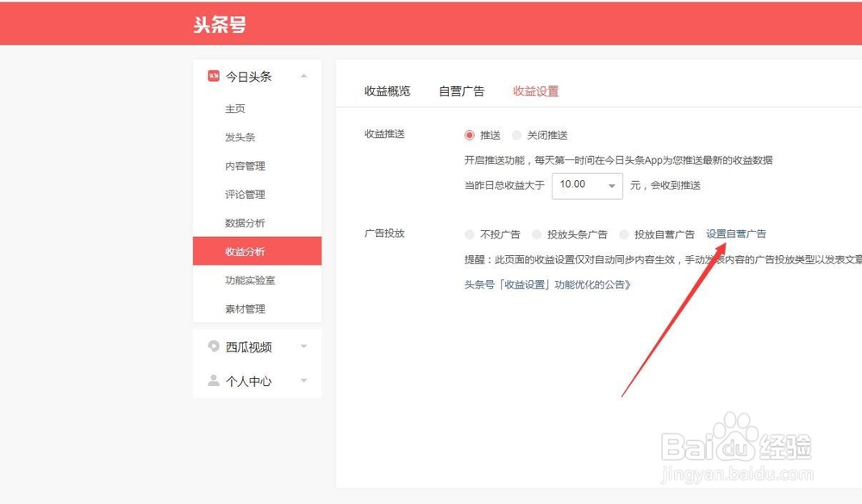This screenshot has width=862, height=504.
Task: Click the 个人中心 section title
Action: coord(248,381)
